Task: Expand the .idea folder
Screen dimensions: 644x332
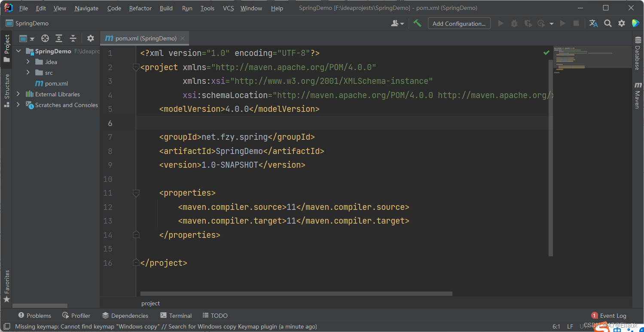Action: click(x=28, y=62)
